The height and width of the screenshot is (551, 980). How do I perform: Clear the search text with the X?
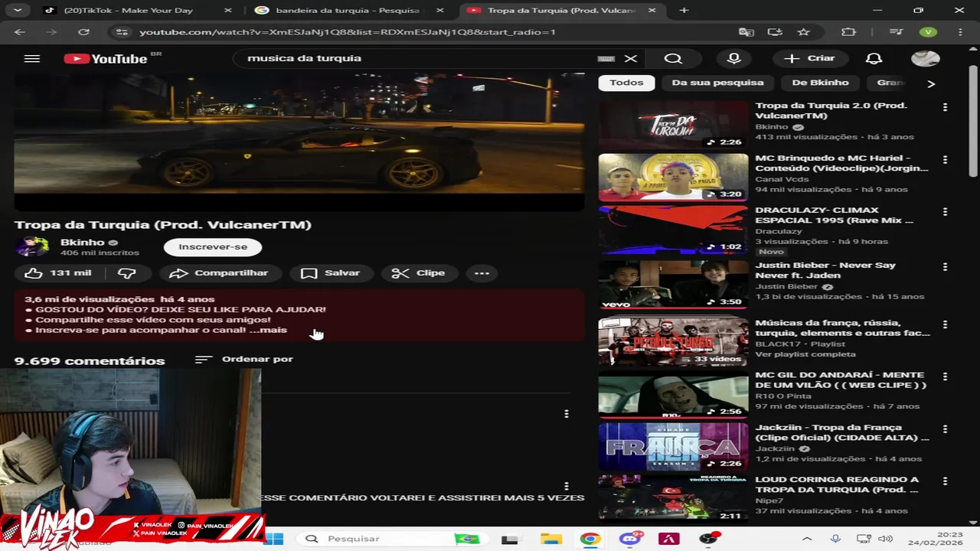[x=631, y=58]
